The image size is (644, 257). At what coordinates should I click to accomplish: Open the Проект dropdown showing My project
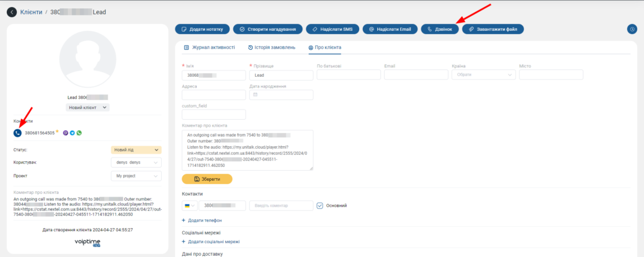pyautogui.click(x=135, y=176)
